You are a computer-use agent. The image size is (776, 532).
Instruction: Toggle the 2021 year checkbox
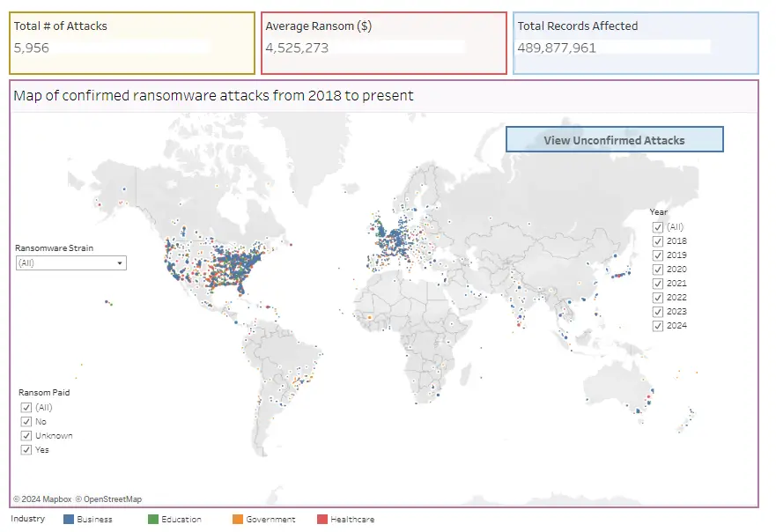point(658,283)
